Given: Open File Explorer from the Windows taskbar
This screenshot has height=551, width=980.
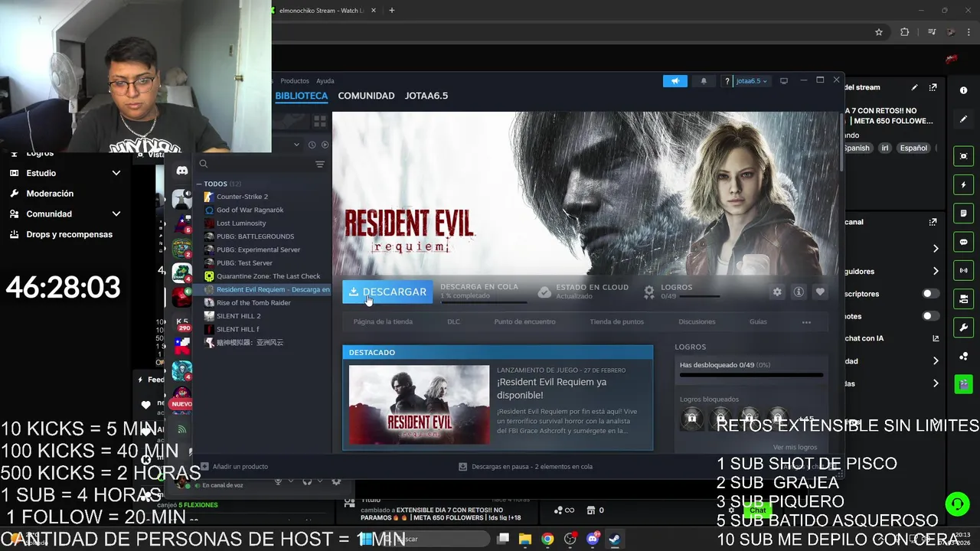Looking at the screenshot, I should [x=524, y=539].
